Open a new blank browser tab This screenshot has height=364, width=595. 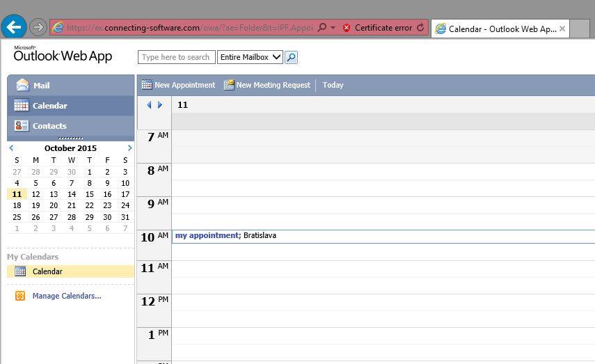point(580,29)
